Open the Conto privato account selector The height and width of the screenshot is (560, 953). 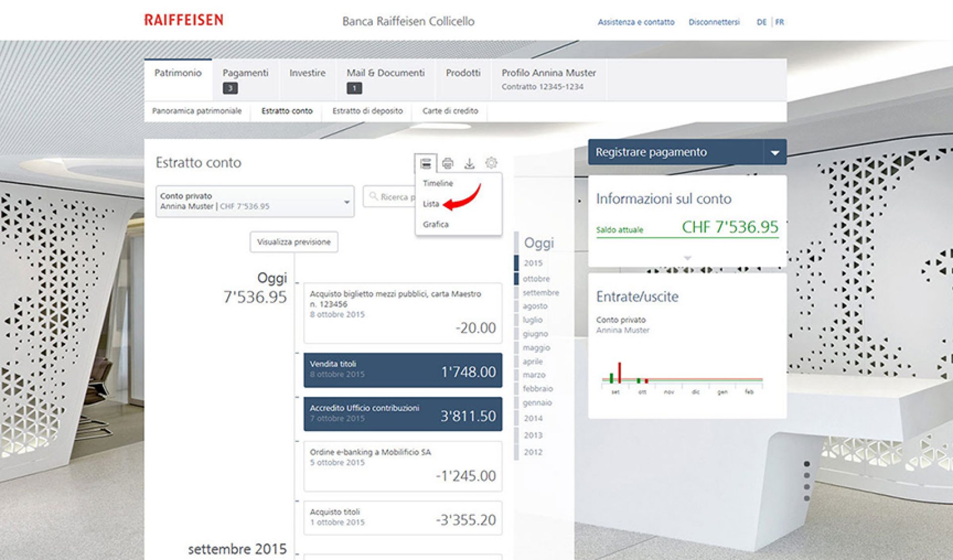(255, 201)
